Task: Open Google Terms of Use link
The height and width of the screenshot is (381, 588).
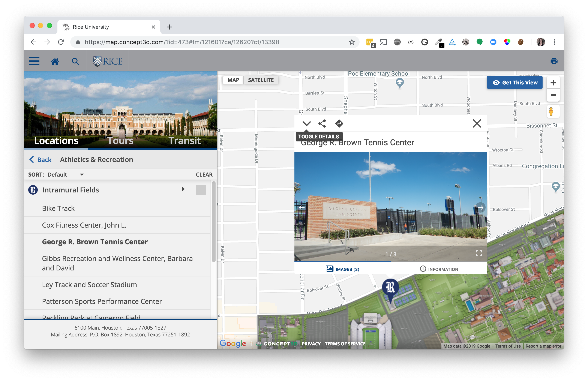Action: (x=508, y=346)
